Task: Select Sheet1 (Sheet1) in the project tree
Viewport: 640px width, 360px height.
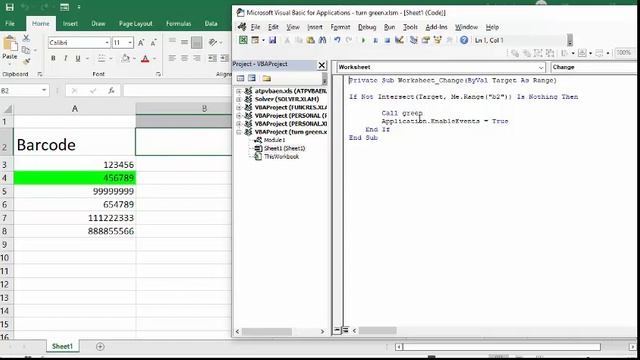Action: pyautogui.click(x=284, y=148)
